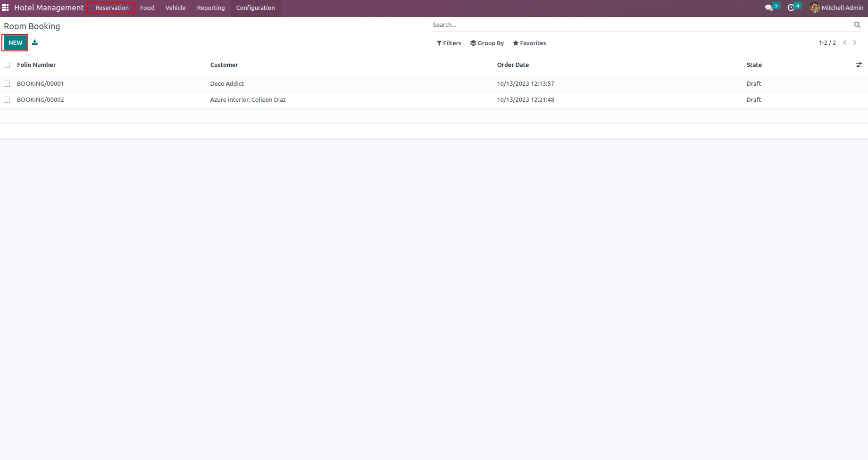
Task: Tick the checkbox for BOOKING/00001
Action: coord(7,84)
